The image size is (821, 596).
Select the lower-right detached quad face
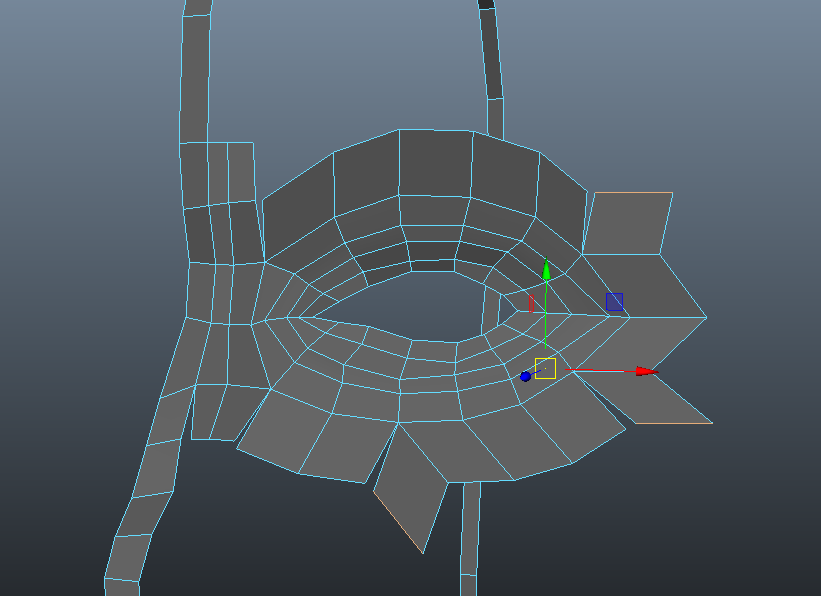click(660, 398)
